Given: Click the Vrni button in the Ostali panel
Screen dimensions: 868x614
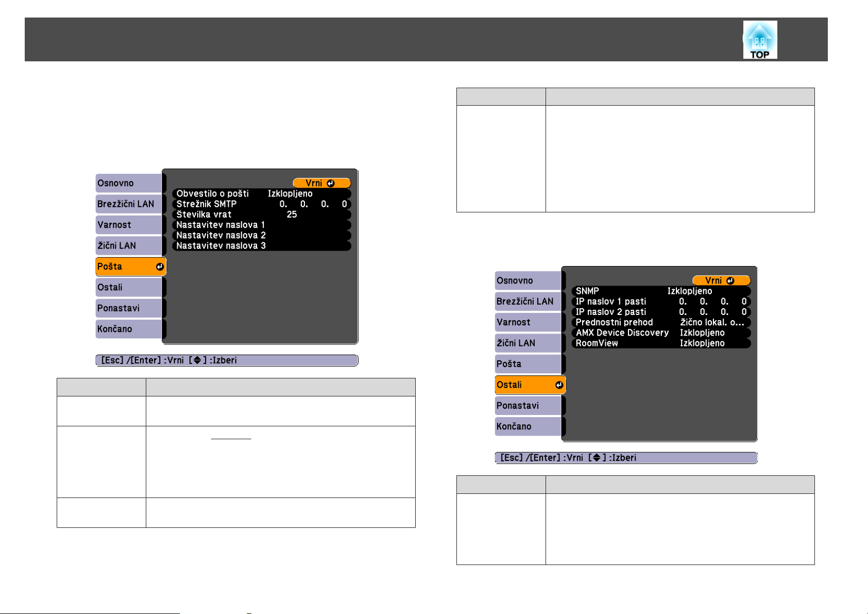Looking at the screenshot, I should click(721, 280).
